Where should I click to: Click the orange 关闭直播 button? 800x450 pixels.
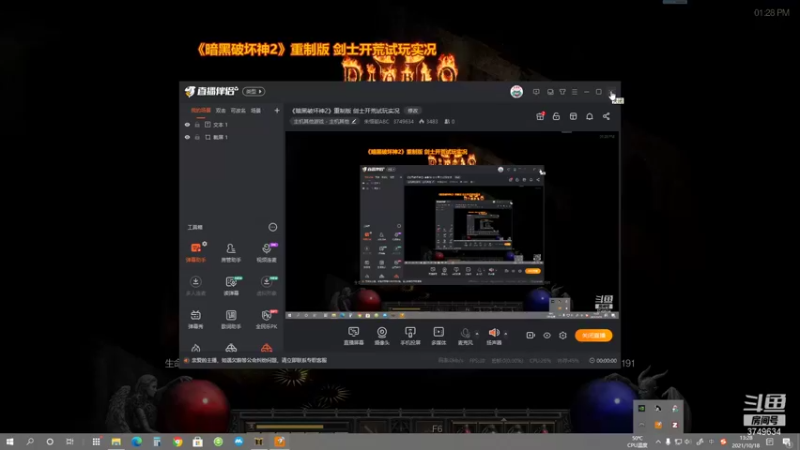tap(593, 335)
